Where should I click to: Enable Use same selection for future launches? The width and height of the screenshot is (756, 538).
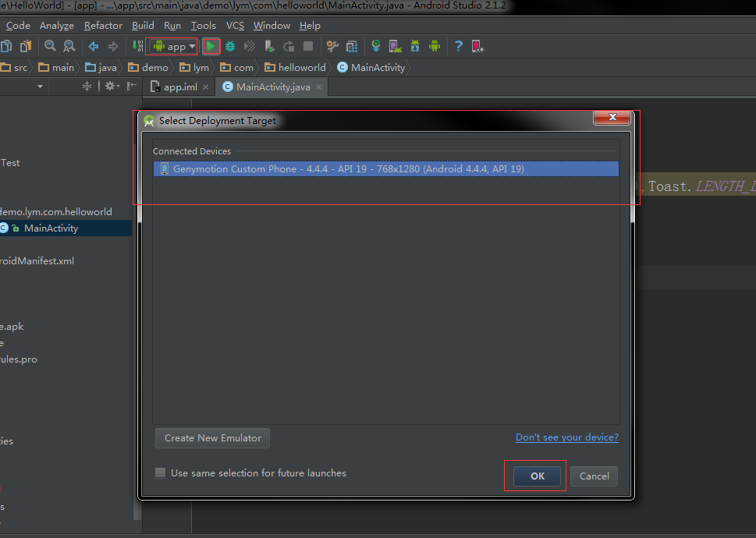coord(160,473)
